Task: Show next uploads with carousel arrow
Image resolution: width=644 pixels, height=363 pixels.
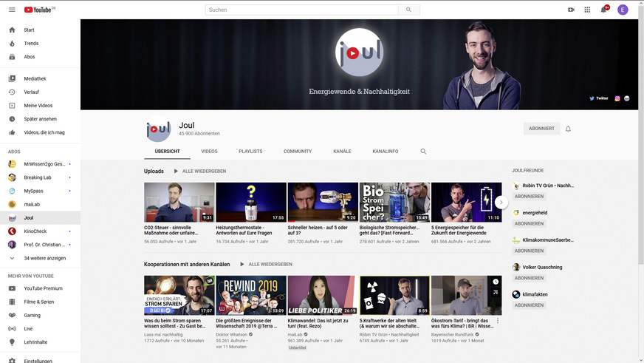Action: coord(501,202)
